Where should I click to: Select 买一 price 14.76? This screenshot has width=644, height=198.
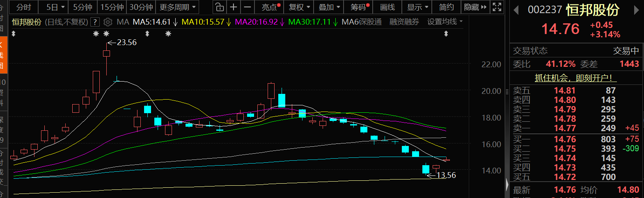565,139
